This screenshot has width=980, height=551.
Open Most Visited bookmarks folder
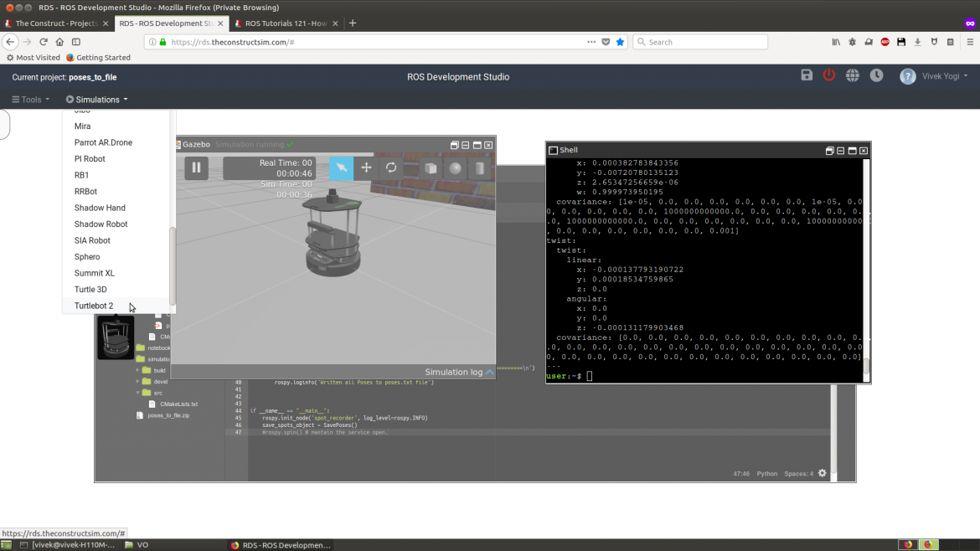[x=34, y=58]
